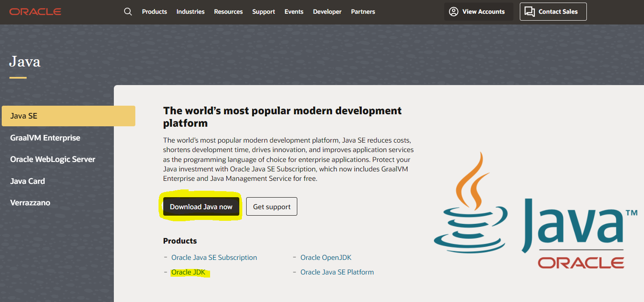This screenshot has height=302, width=644.
Task: Open the Oracle OpenJDK link
Action: (326, 257)
